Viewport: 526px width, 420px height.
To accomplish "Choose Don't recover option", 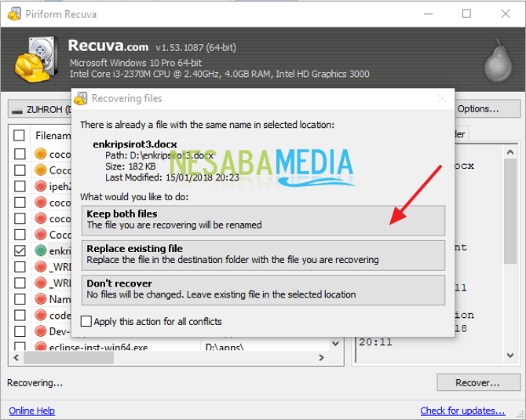I will tap(263, 290).
